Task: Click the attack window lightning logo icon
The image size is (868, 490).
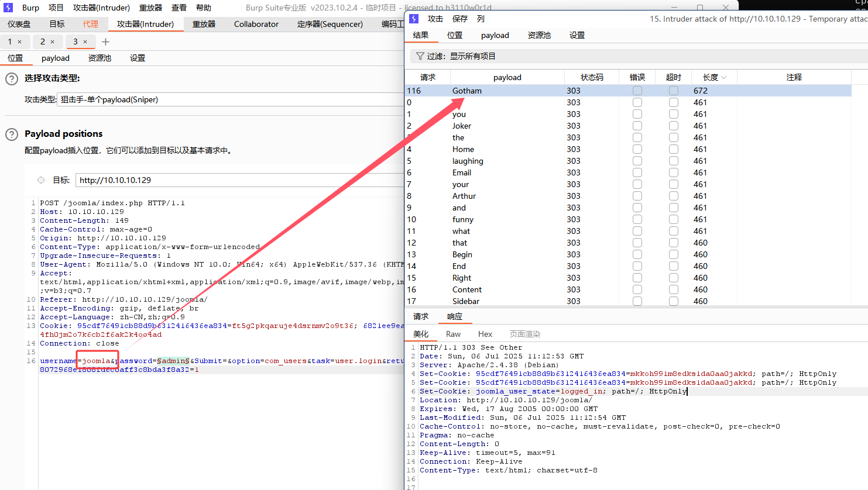Action: 414,19
